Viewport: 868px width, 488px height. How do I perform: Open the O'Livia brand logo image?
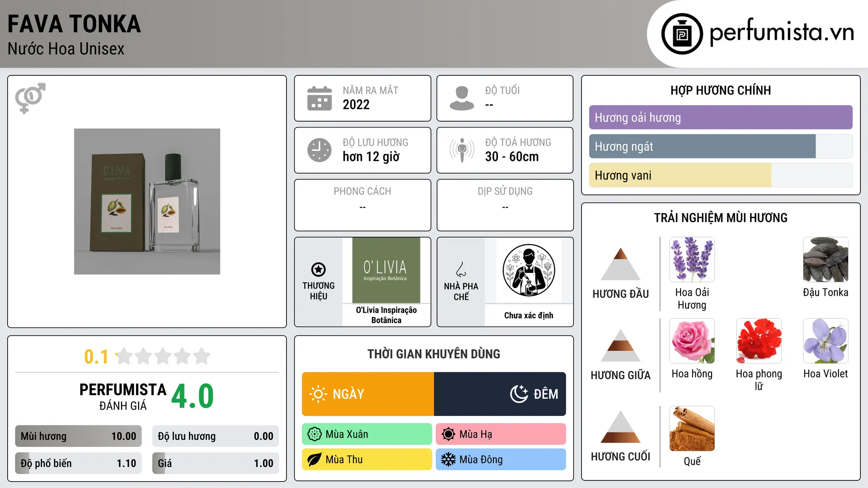pos(386,270)
